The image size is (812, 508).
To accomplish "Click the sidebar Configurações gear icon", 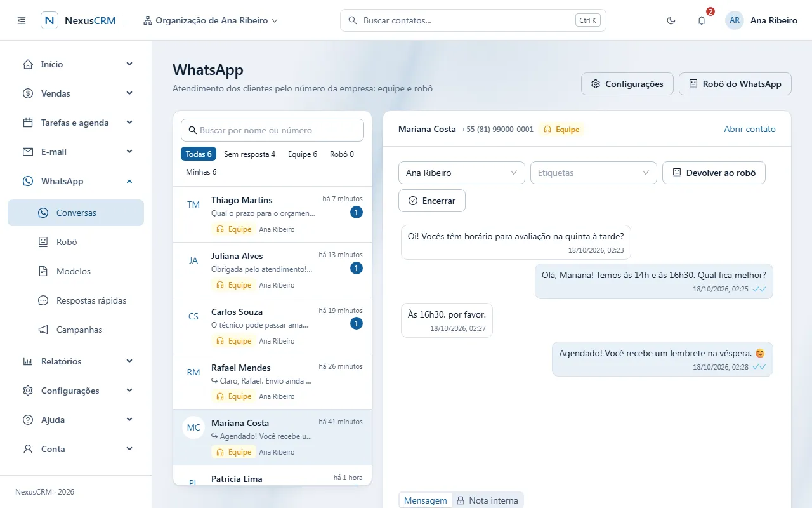I will pos(28,391).
